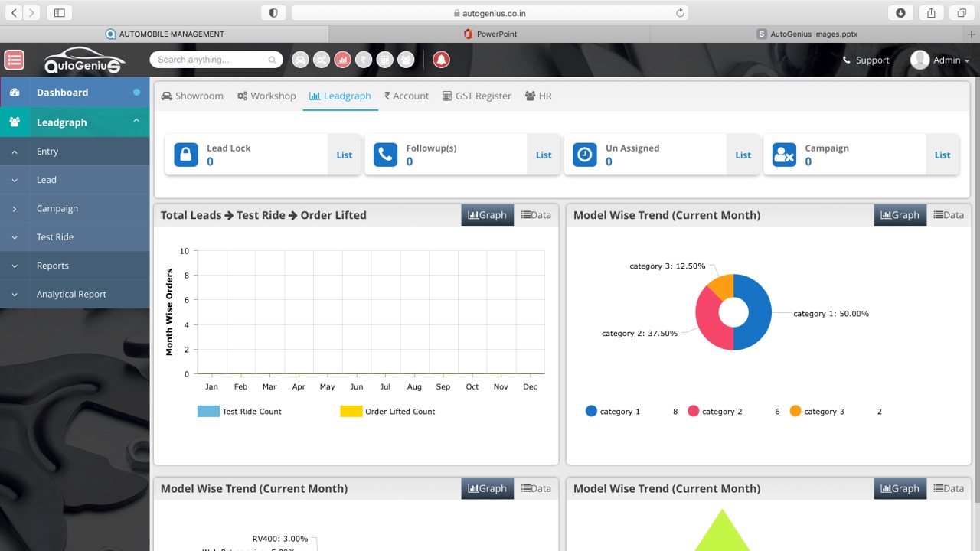This screenshot has width=980, height=551.
Task: Open Safari's downloads list
Action: (900, 13)
